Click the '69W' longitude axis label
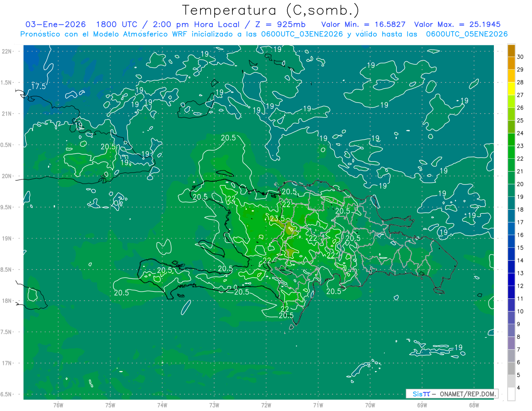 click(422, 405)
